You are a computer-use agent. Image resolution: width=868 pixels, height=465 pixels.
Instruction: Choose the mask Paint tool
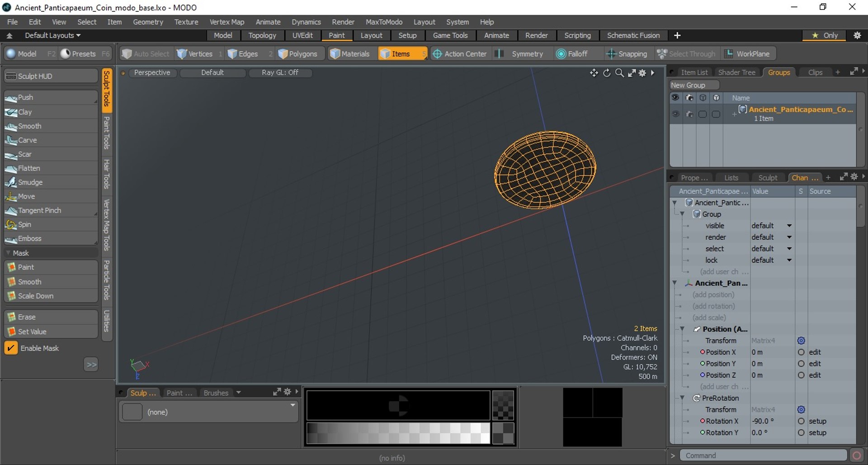point(51,267)
